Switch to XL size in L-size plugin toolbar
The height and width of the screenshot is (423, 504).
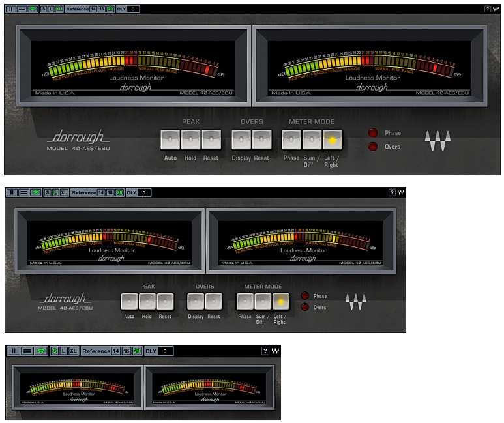(x=64, y=192)
